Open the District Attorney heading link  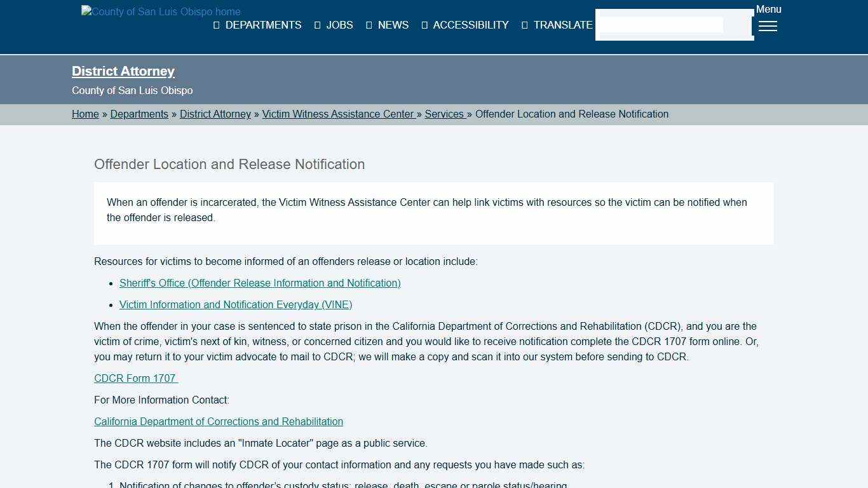pos(123,71)
